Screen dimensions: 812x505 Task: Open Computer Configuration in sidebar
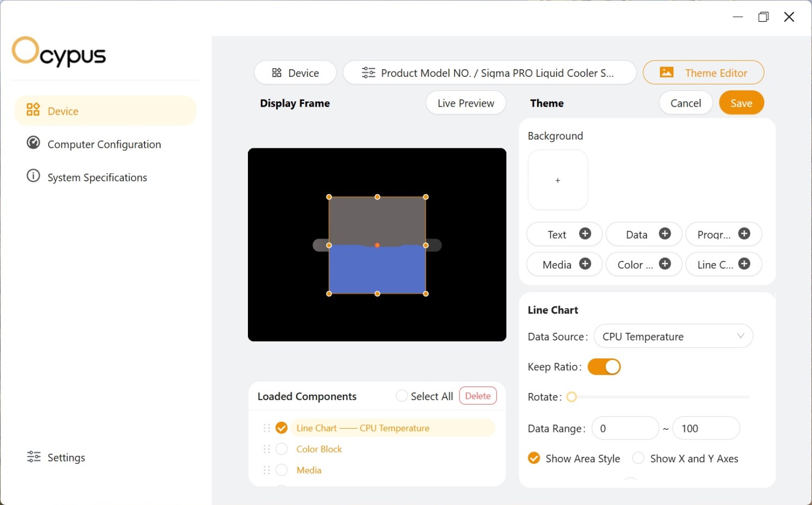(x=104, y=145)
